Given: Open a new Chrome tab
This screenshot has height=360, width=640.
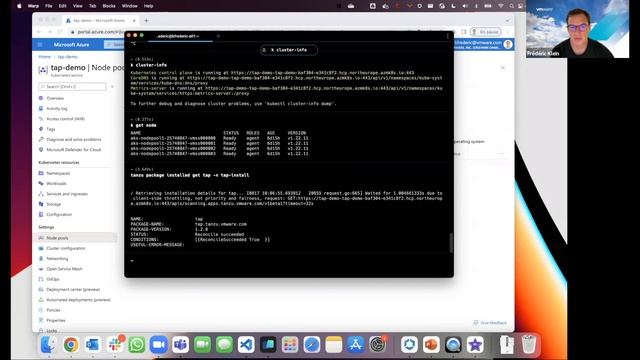Looking at the screenshot, I should (146, 20).
